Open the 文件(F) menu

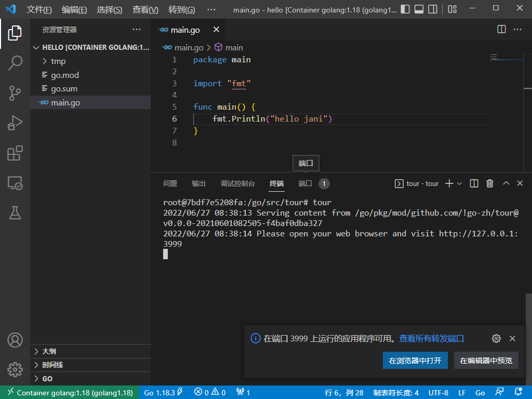point(39,9)
